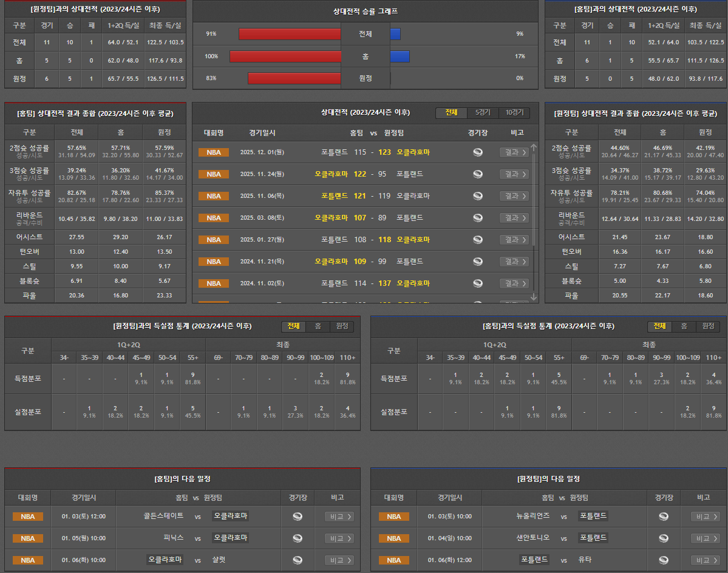Click the down arrow on the 상대전적 list scrollbar
Viewport: 728px width, 573px height.
[534, 297]
